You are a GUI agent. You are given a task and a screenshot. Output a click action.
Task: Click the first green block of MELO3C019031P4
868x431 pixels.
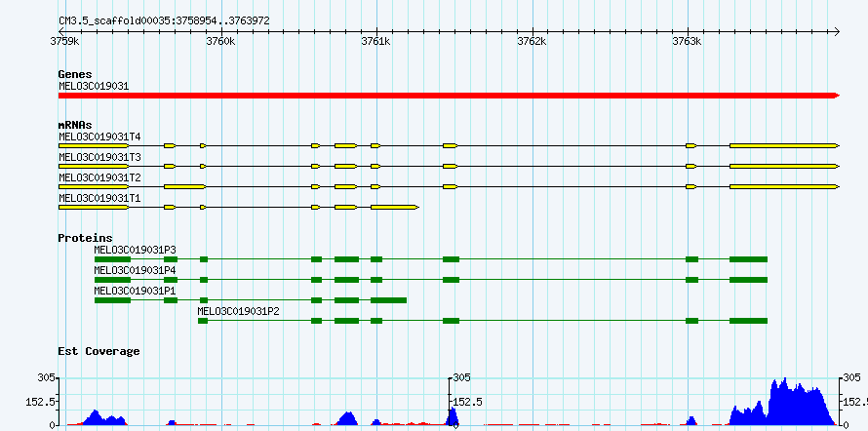pyautogui.click(x=112, y=280)
